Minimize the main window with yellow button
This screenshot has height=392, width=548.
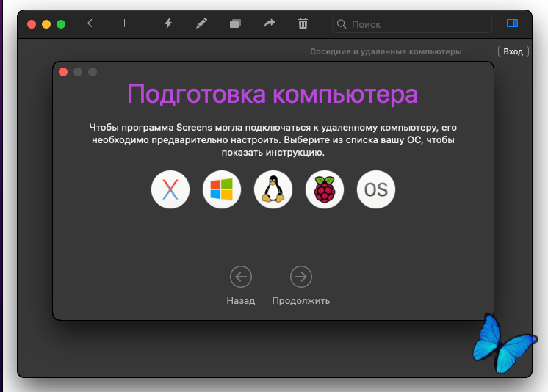point(46,24)
